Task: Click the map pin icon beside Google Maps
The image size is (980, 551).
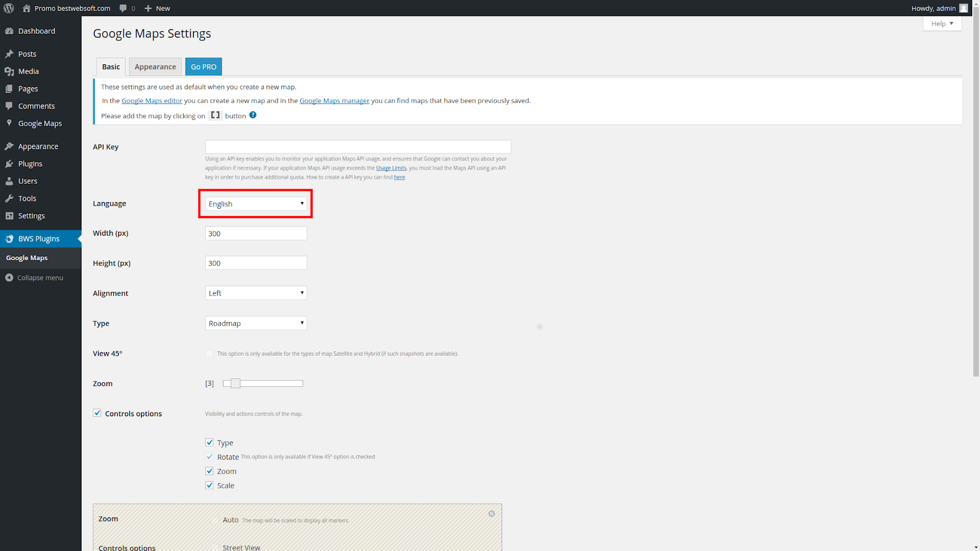Action: pyautogui.click(x=9, y=123)
